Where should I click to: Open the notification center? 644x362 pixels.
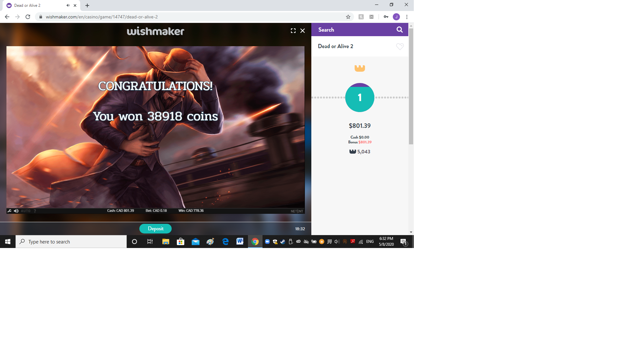coord(403,242)
